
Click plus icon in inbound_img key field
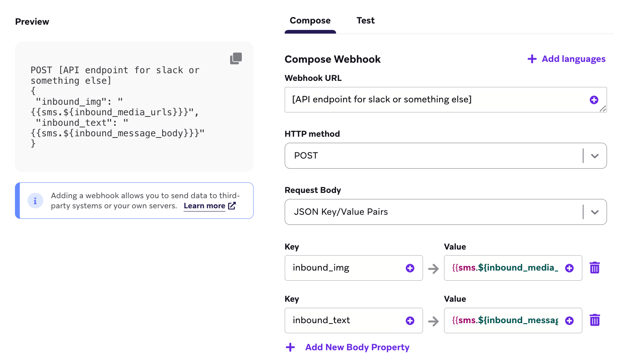point(410,268)
